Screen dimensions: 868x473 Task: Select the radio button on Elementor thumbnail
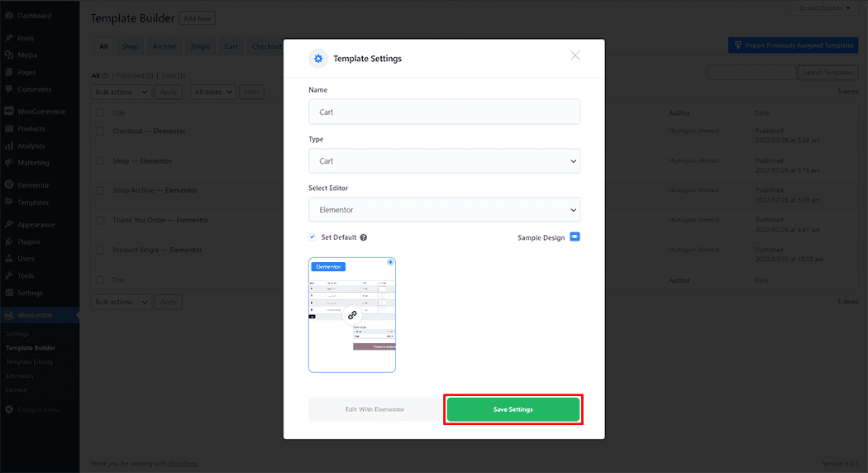390,262
